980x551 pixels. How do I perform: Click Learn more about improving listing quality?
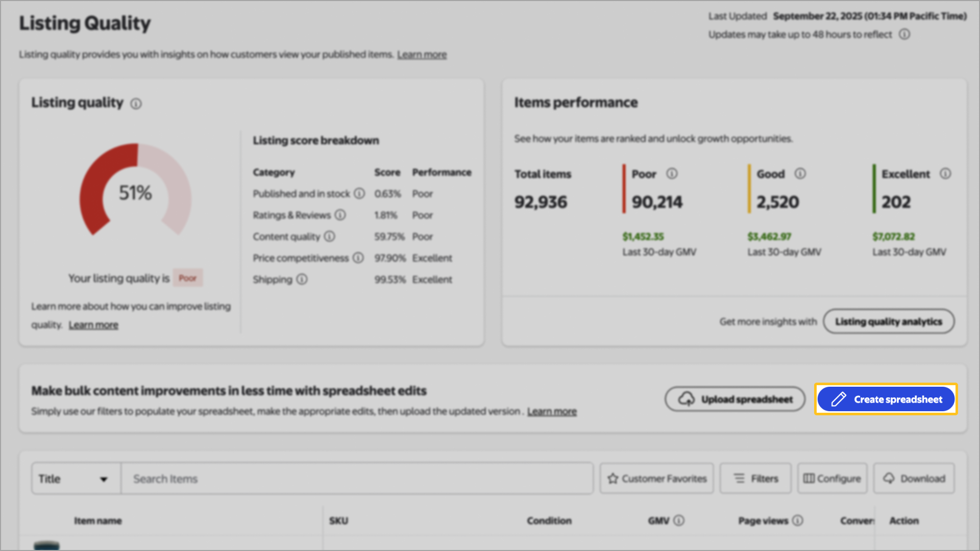pyautogui.click(x=93, y=324)
